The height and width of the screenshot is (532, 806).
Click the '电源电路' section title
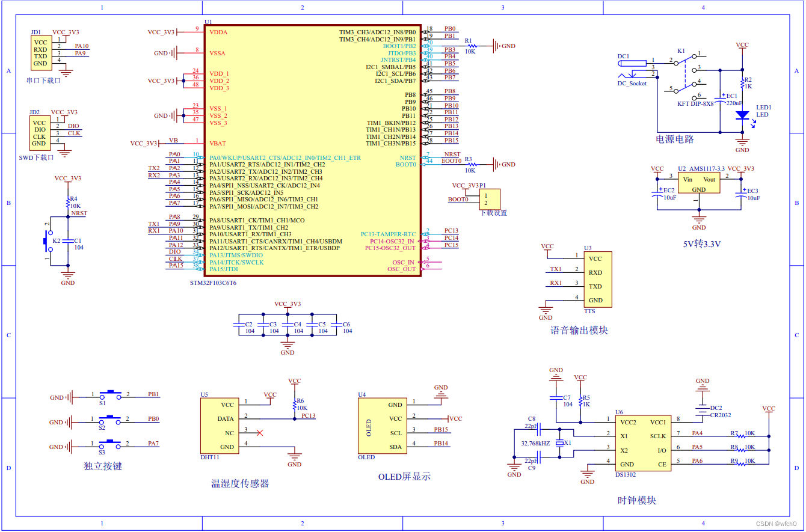pos(674,139)
